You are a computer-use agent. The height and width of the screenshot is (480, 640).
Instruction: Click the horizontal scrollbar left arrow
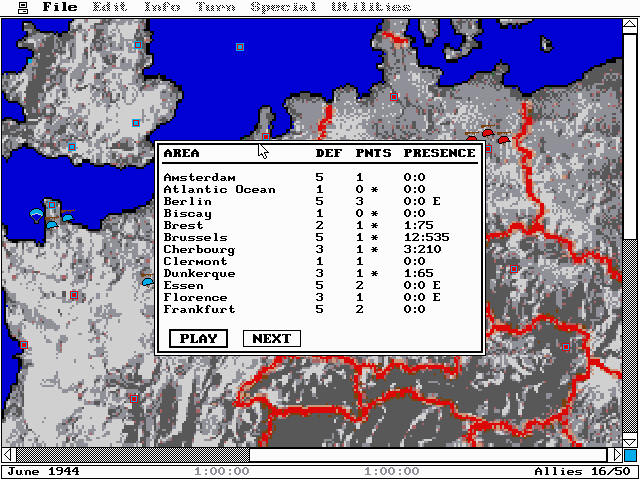9,455
